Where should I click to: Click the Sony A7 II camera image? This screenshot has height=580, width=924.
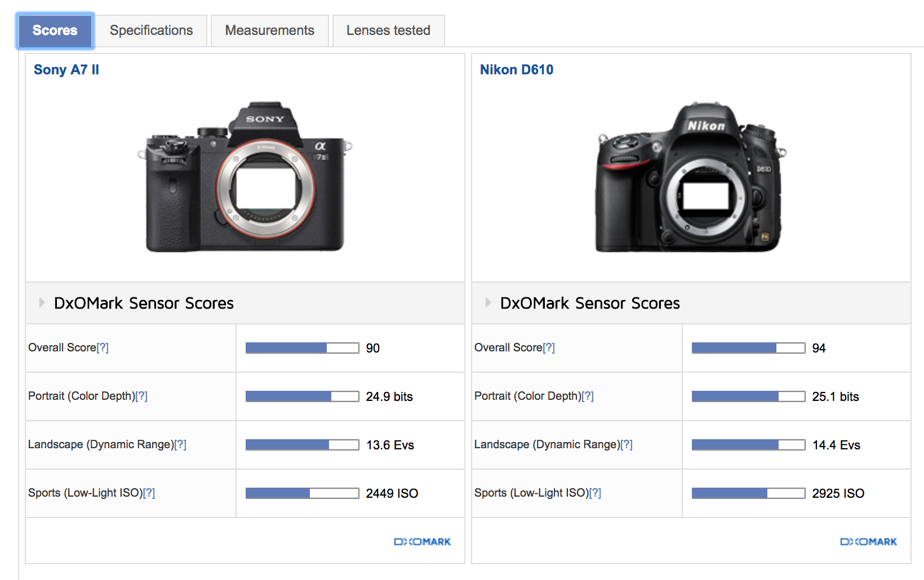click(245, 177)
